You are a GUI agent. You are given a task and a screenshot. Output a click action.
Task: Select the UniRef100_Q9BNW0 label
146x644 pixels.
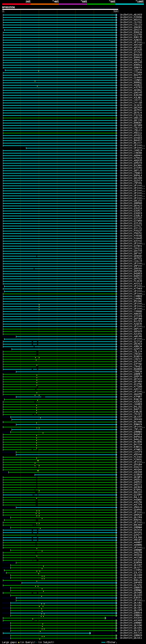[x=131, y=623]
